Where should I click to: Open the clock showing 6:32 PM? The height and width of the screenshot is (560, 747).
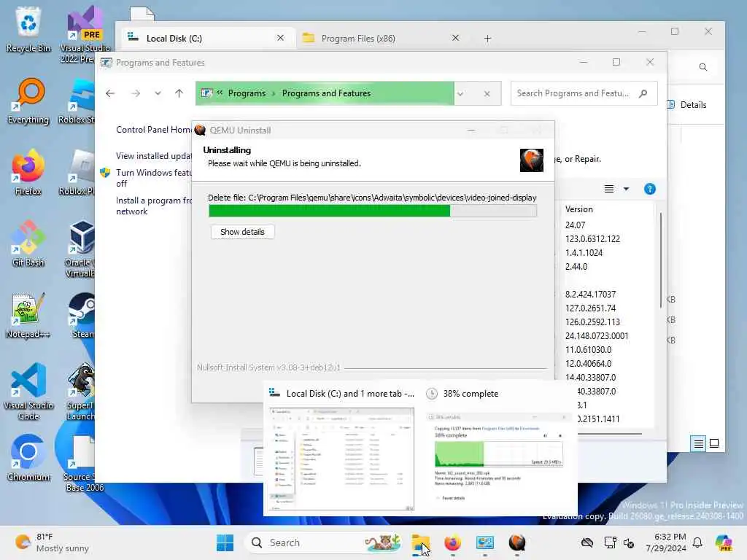[665, 542]
